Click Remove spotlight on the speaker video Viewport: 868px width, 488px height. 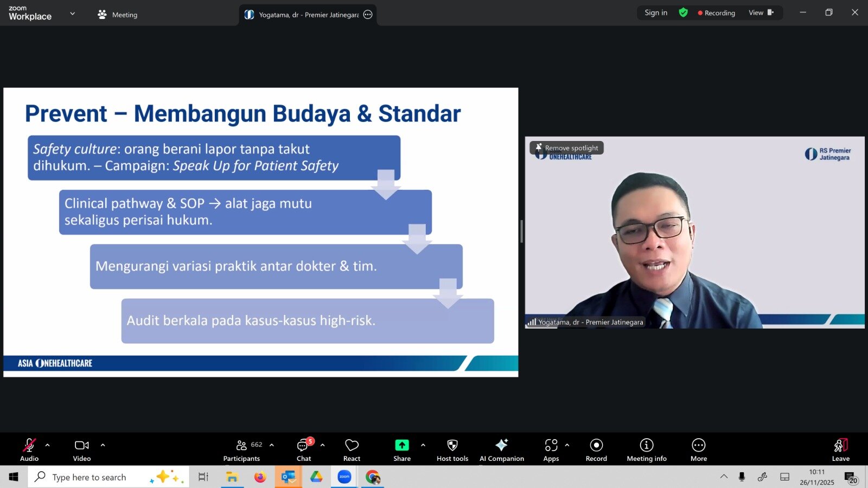pyautogui.click(x=567, y=148)
